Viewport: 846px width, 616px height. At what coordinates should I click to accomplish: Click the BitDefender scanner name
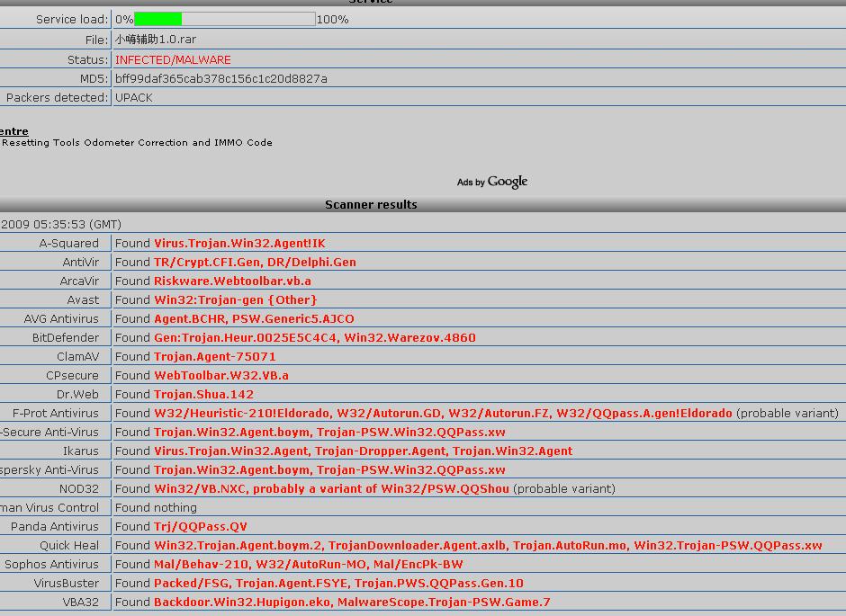tap(66, 337)
